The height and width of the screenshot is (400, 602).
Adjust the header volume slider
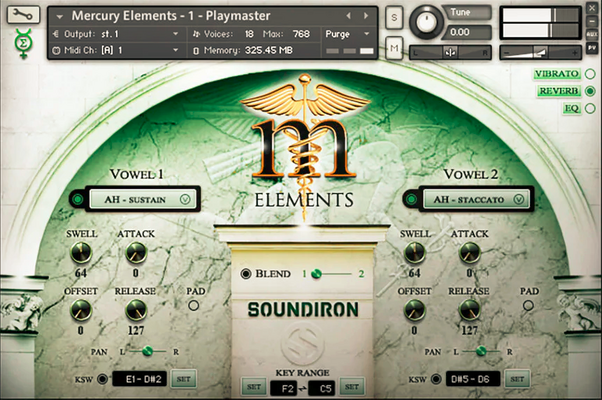(541, 53)
